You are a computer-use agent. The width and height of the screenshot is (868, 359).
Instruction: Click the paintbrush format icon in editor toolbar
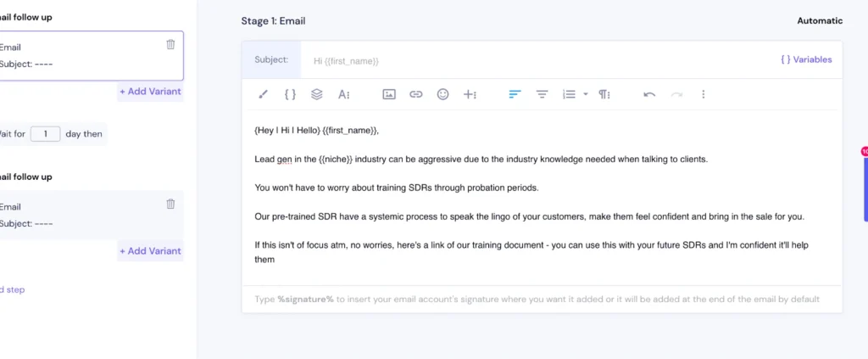point(263,94)
